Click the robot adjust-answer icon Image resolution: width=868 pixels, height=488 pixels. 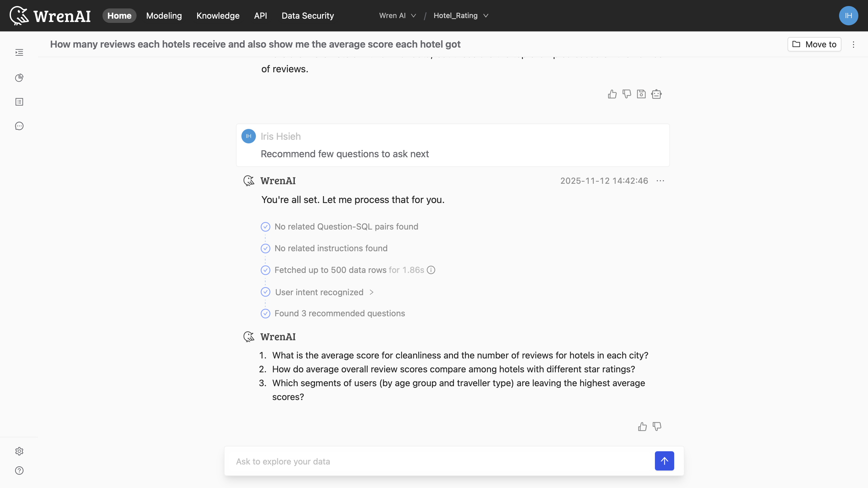tap(656, 94)
